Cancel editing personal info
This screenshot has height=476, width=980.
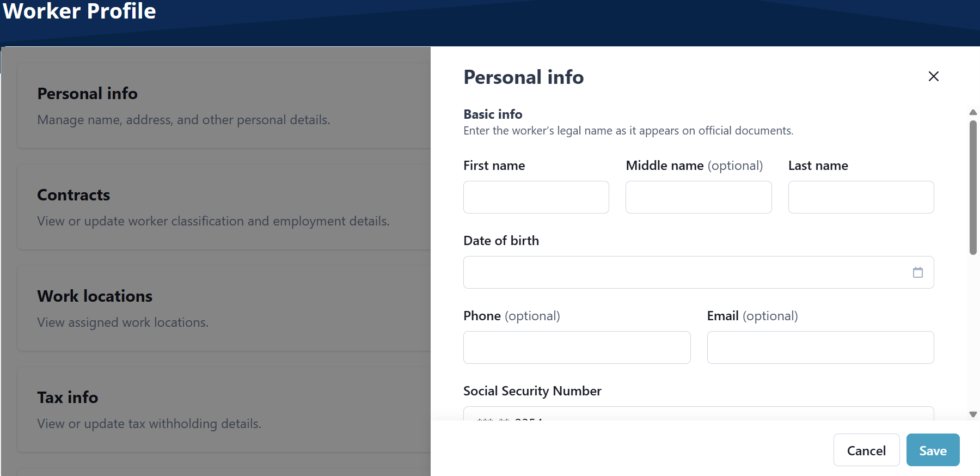[866, 450]
